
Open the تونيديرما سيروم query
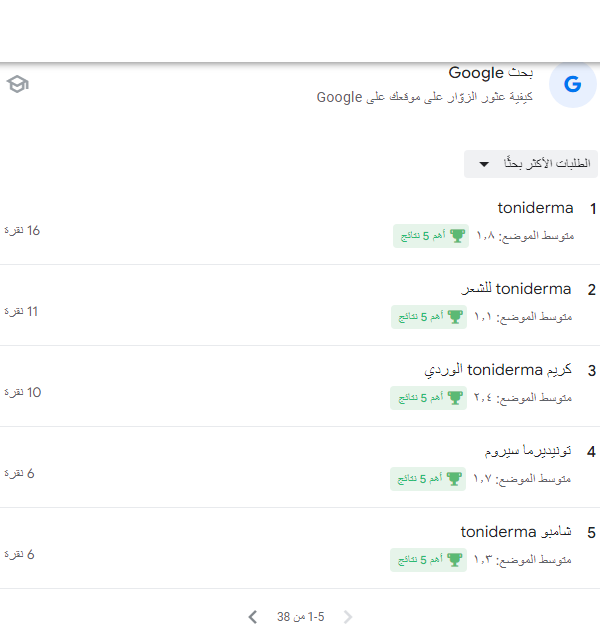click(300, 467)
